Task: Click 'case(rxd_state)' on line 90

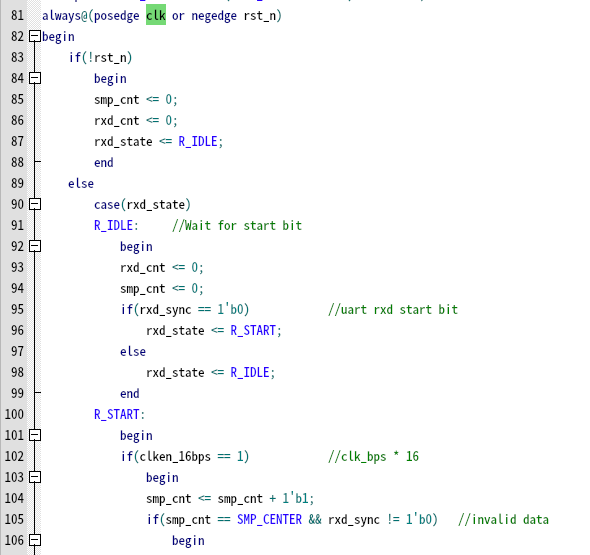Action: (x=143, y=205)
